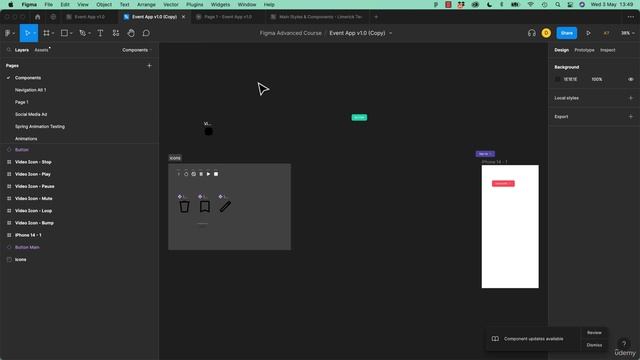Select the red button in iPhone frame
Image resolution: width=640 pixels, height=360 pixels.
pos(503,184)
